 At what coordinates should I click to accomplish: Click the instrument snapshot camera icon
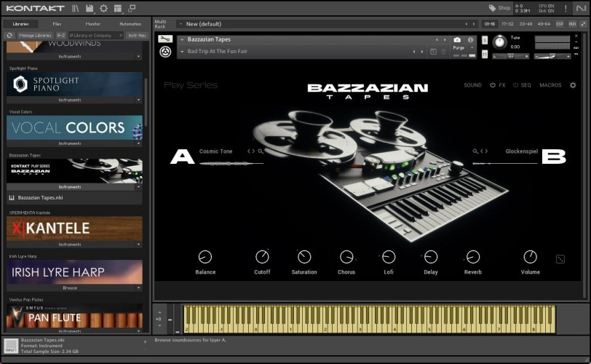(x=457, y=39)
